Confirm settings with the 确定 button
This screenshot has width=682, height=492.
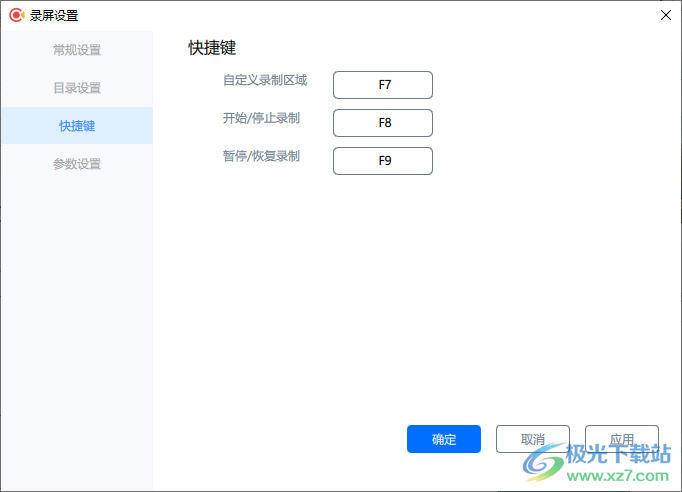click(x=444, y=439)
